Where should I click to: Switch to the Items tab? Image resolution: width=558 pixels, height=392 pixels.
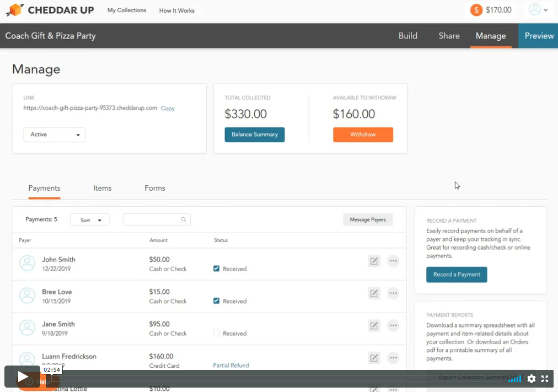(103, 188)
